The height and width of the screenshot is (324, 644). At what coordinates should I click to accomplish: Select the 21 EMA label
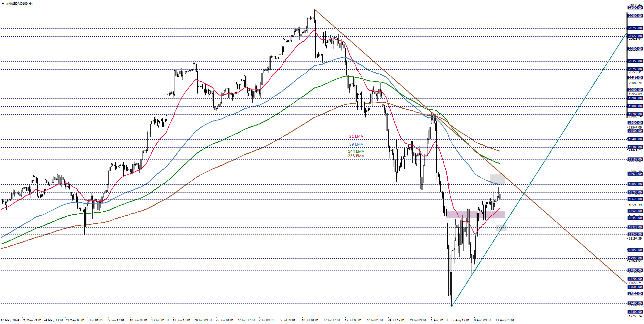point(356,136)
